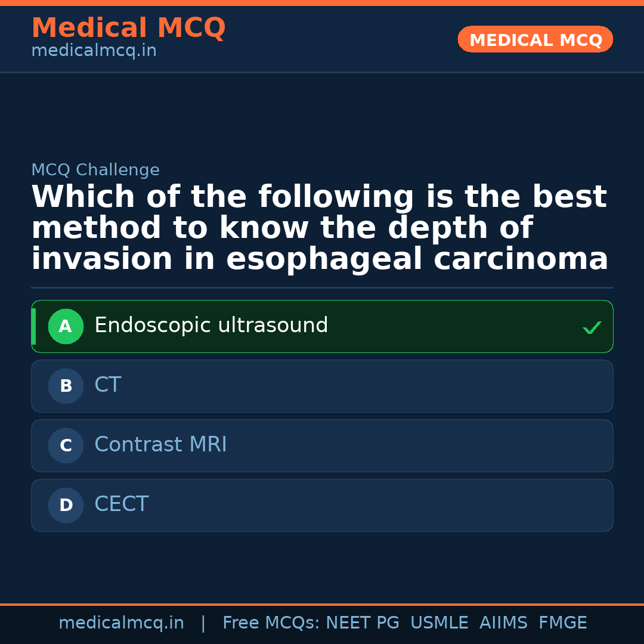Open medicalmcq.in link in the footer

point(121,623)
